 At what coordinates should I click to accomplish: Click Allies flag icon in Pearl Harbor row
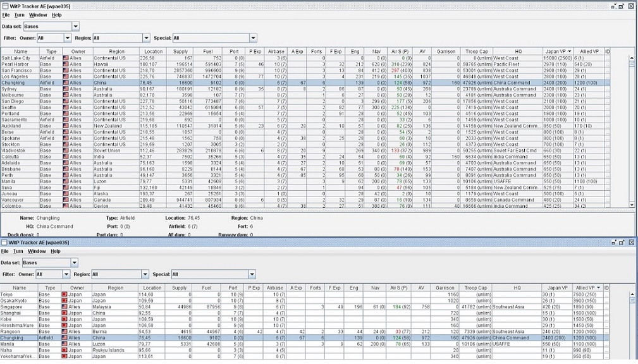coord(66,64)
